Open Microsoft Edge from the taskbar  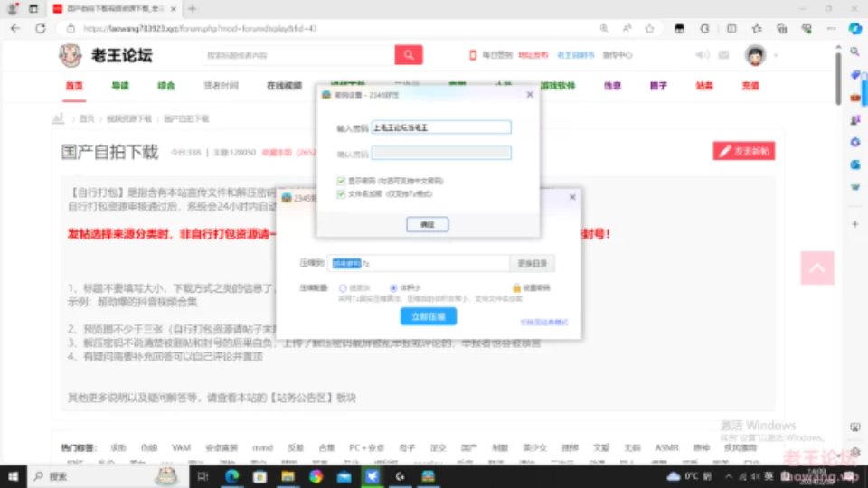point(232,476)
